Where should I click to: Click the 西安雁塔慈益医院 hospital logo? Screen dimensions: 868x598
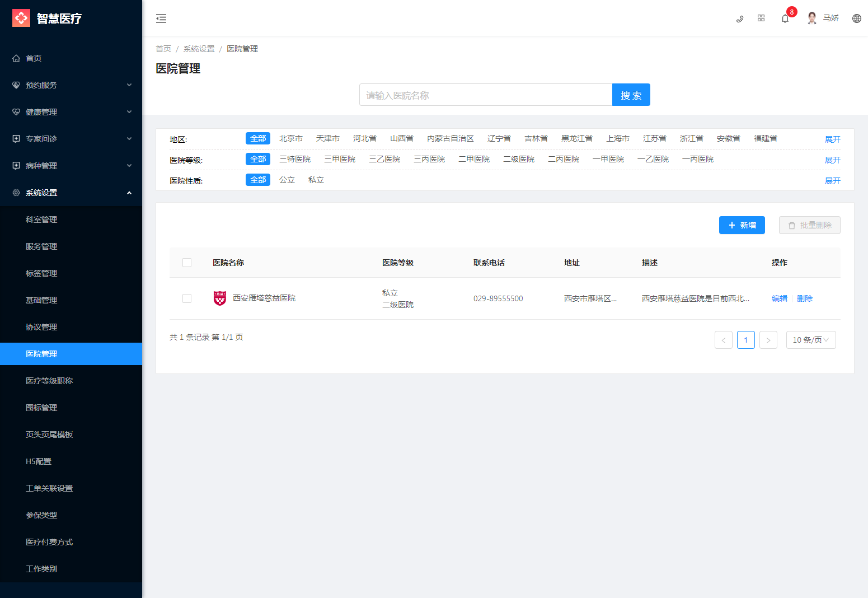220,298
